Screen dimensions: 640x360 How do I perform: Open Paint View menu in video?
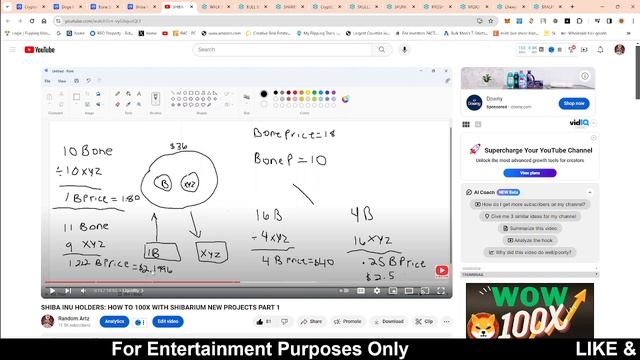62,81
